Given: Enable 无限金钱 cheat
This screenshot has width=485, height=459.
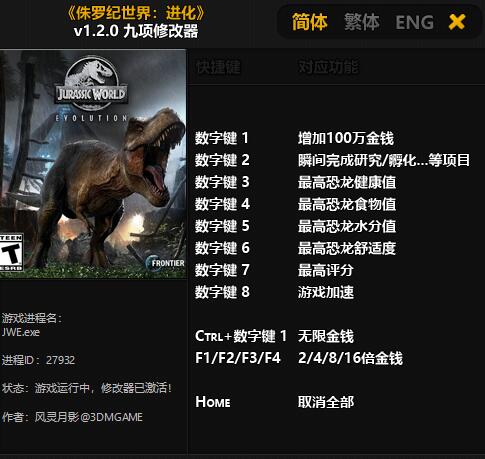Looking at the screenshot, I should tap(326, 336).
